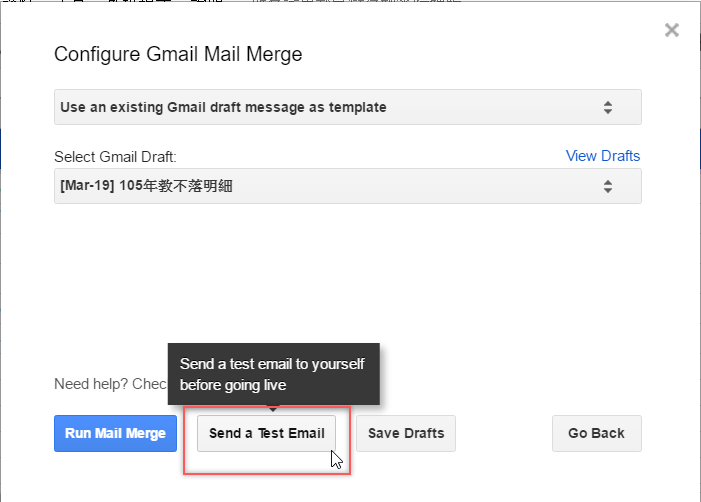Click the arrows icon on template selector
701x502 pixels.
click(x=607, y=107)
